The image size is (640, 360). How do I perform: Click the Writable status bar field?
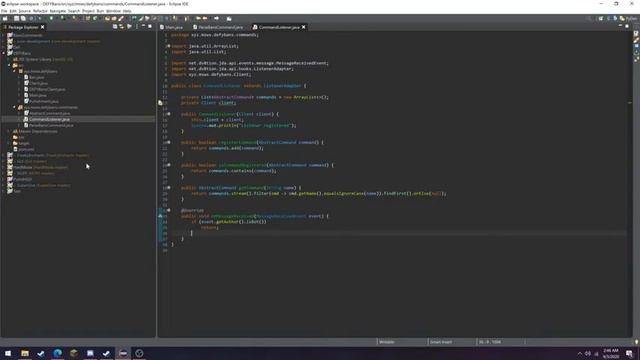point(387,342)
